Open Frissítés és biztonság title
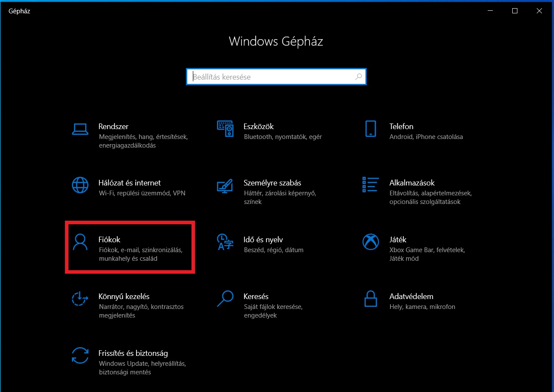This screenshot has width=554, height=392. pyautogui.click(x=133, y=353)
